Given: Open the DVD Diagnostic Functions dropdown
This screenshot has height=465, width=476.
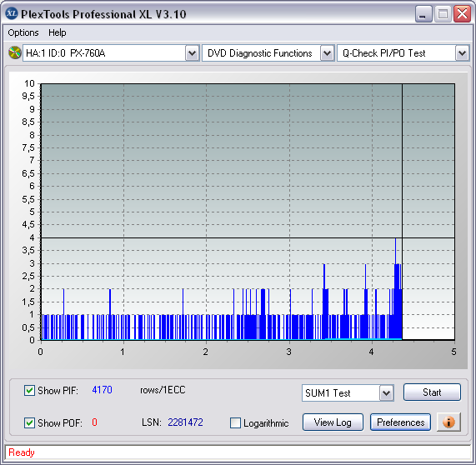Looking at the screenshot, I should coord(327,53).
